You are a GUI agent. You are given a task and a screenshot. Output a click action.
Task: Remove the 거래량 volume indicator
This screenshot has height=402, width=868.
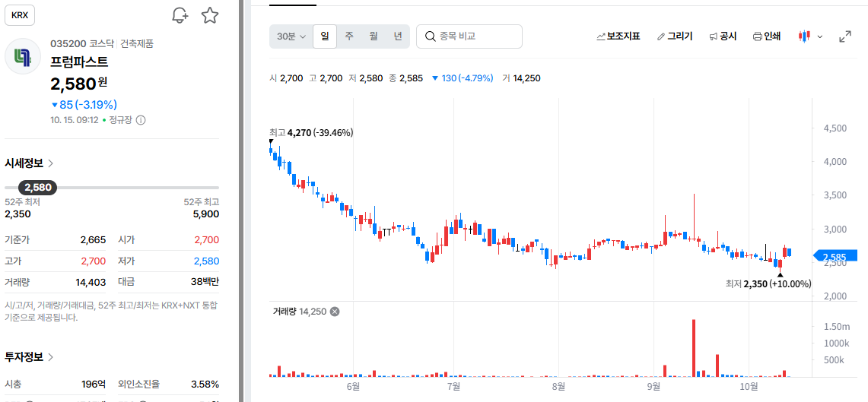[x=335, y=312]
